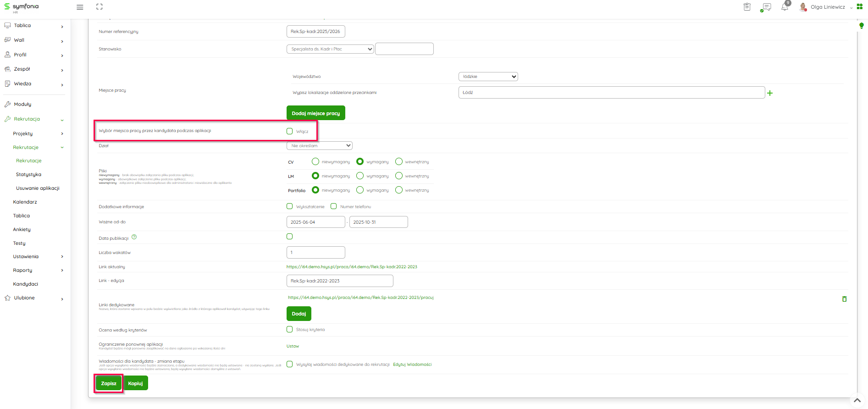Open the Województwo dropdown

[488, 77]
